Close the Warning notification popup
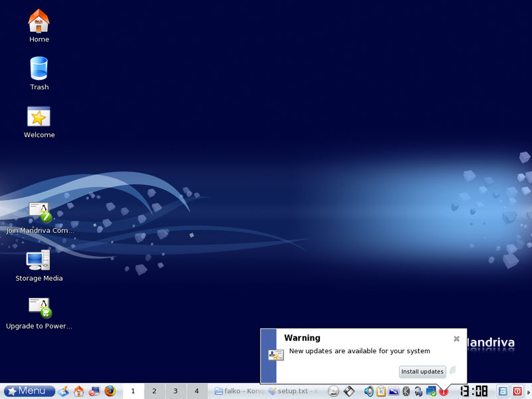Image resolution: width=532 pixels, height=399 pixels. point(457,338)
